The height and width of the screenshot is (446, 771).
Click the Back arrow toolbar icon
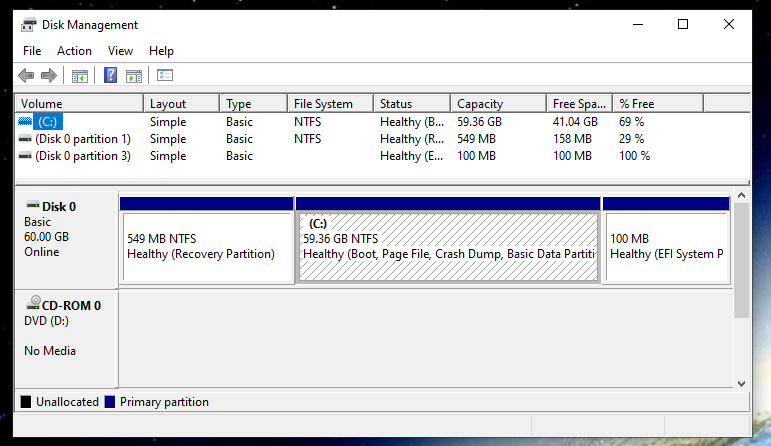26,76
